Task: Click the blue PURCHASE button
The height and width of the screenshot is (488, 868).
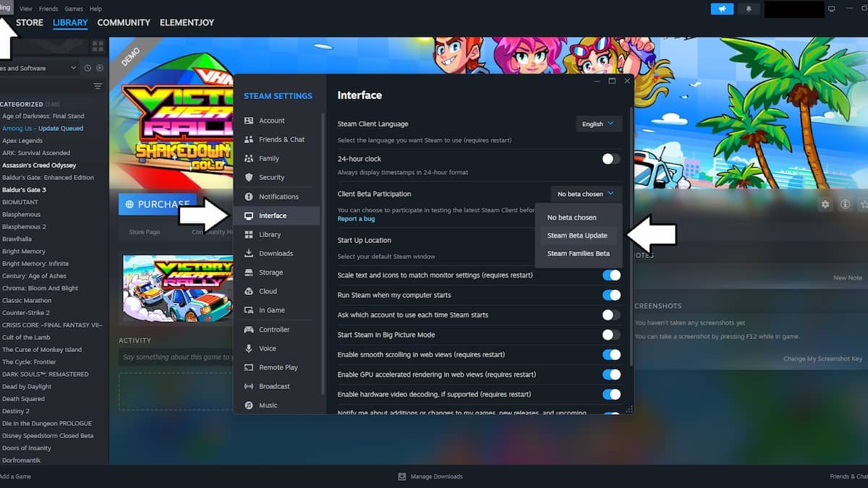Action: coord(158,205)
